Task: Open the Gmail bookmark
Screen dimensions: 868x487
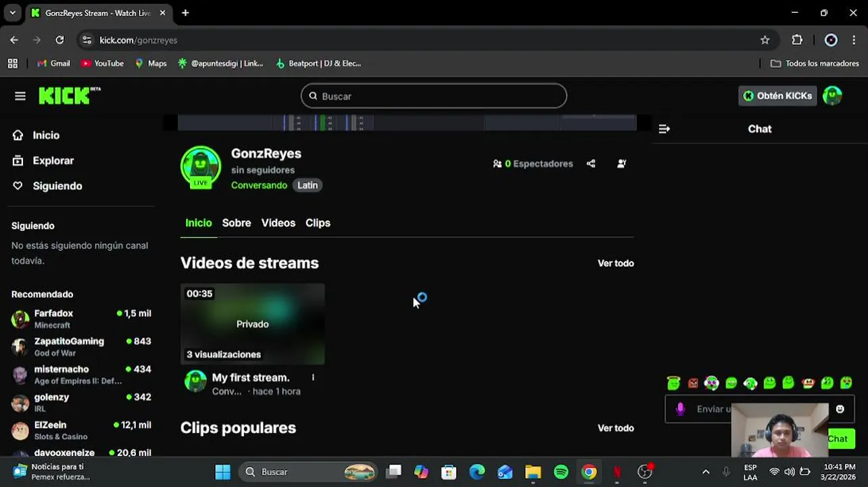Action: [x=53, y=64]
